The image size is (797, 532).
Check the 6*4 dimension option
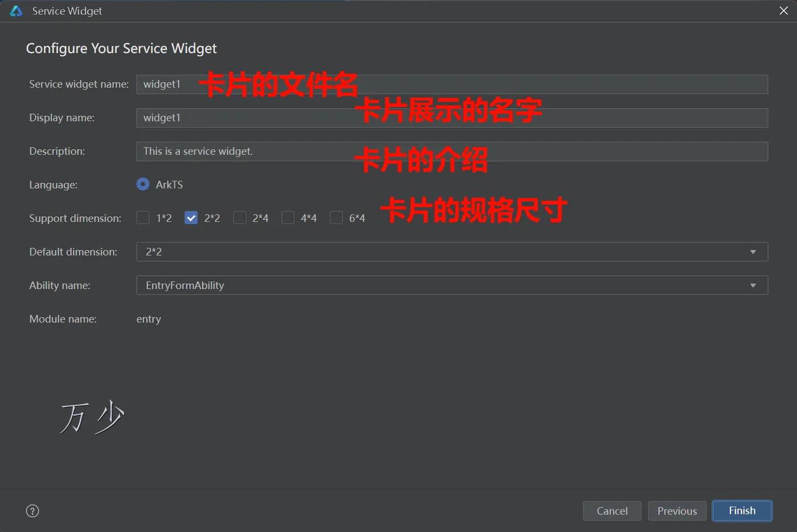point(336,218)
